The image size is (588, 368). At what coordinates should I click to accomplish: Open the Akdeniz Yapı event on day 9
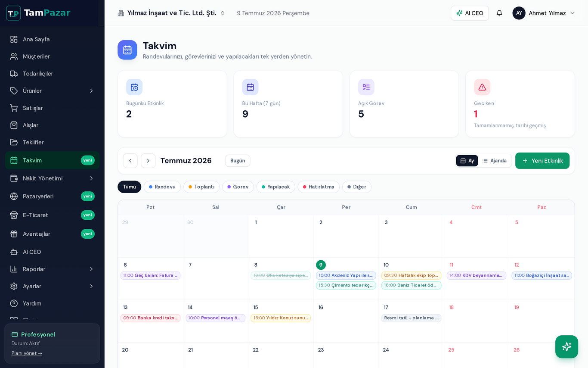[346, 275]
